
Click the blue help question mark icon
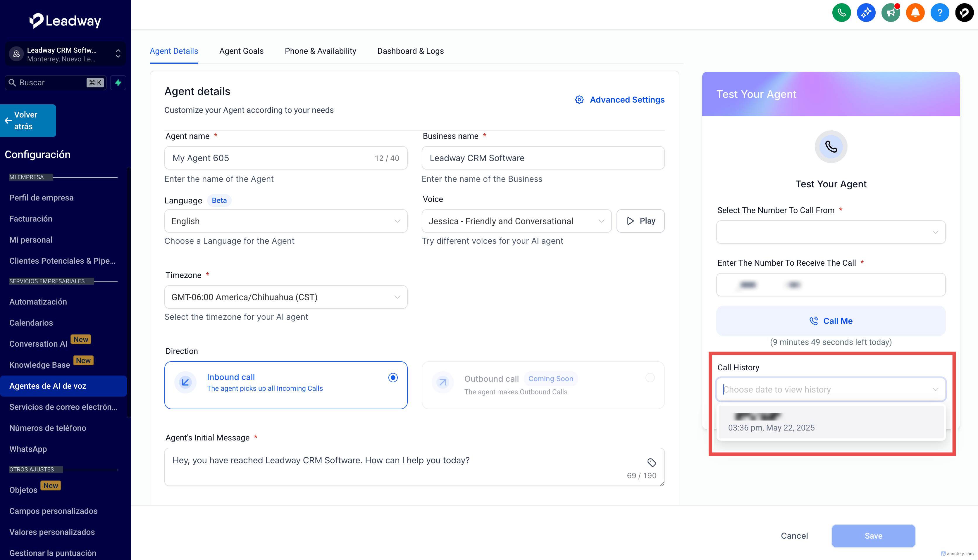939,13
